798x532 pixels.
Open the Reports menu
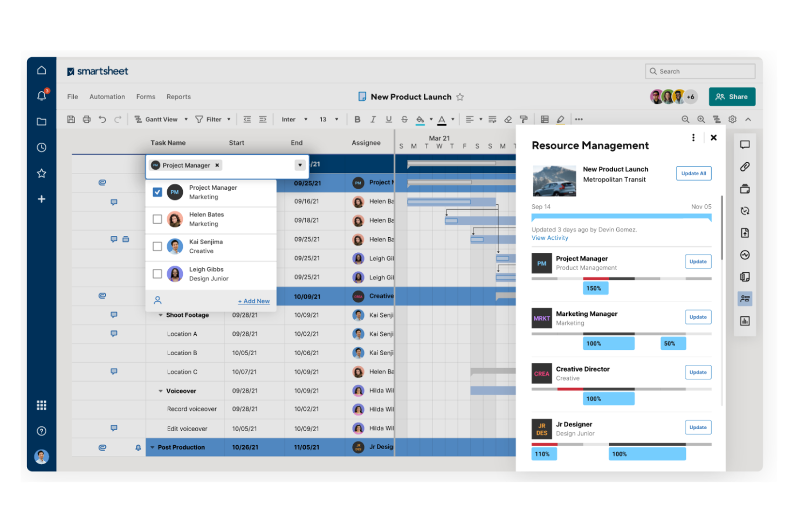178,96
